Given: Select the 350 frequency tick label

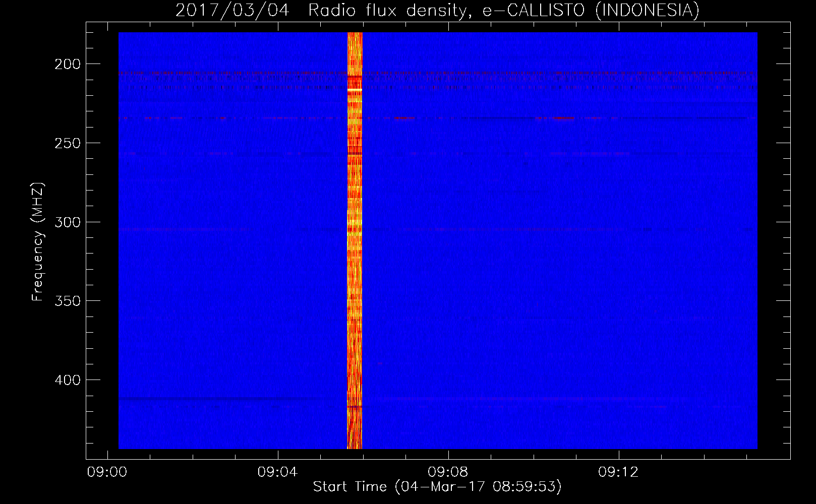Looking at the screenshot, I should (x=68, y=301).
